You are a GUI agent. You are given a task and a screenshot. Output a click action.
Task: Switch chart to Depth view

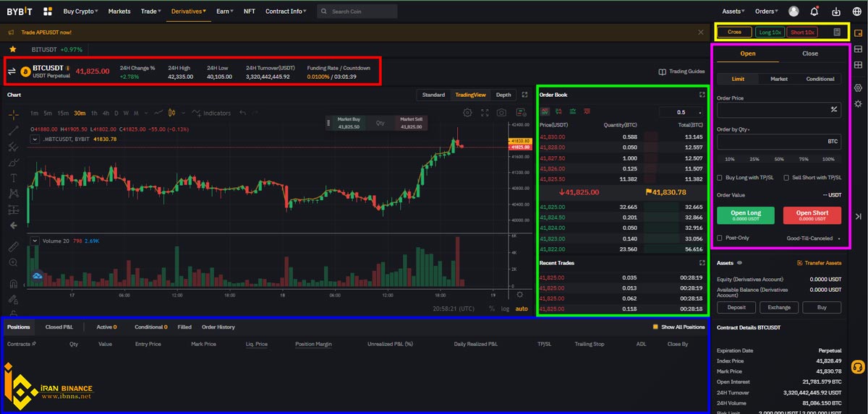coord(503,95)
